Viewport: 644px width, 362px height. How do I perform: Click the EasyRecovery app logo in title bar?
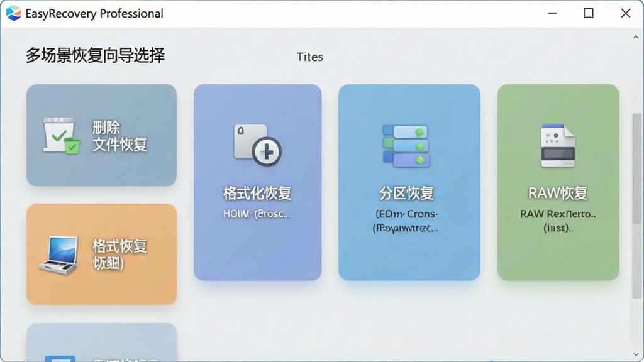click(13, 14)
